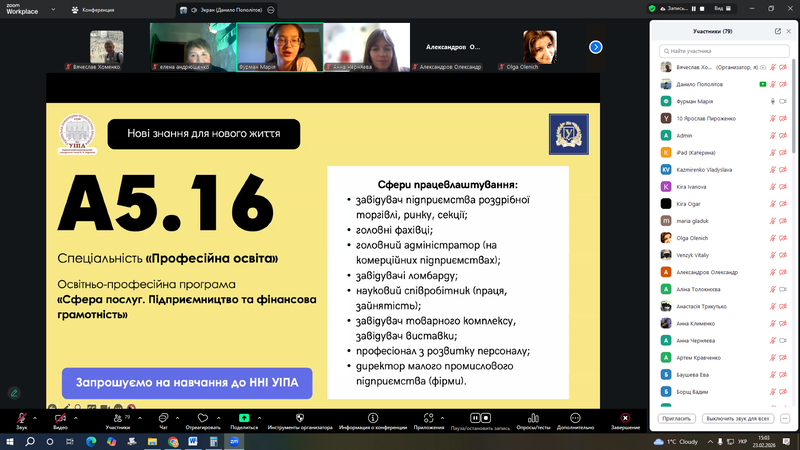The height and width of the screenshot is (450, 800).
Task: Click the Пригласить button
Action: 677,417
